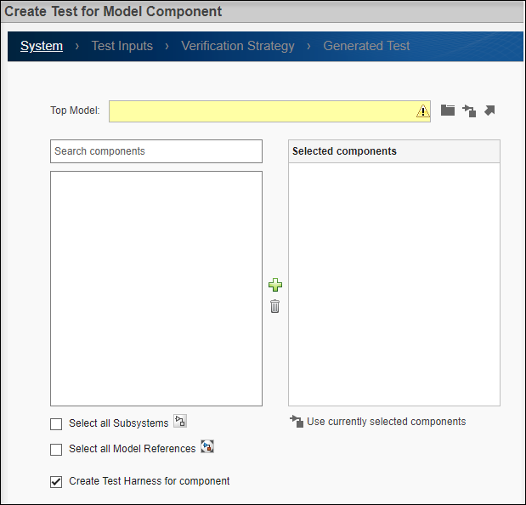
Task: Click the warning triangle in Top Model field
Action: click(423, 110)
